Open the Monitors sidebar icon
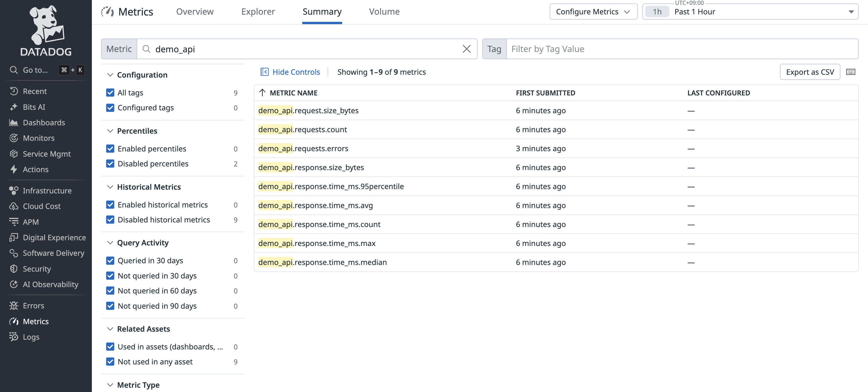 coord(13,138)
